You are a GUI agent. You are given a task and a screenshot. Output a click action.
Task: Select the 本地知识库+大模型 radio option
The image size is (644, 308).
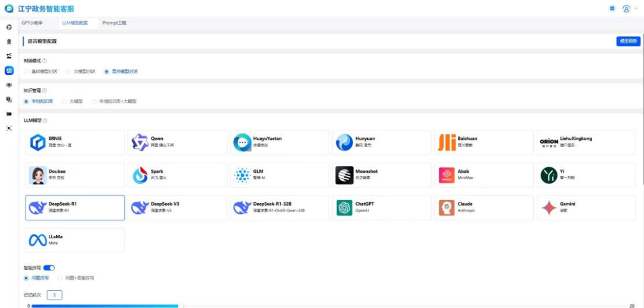point(94,101)
